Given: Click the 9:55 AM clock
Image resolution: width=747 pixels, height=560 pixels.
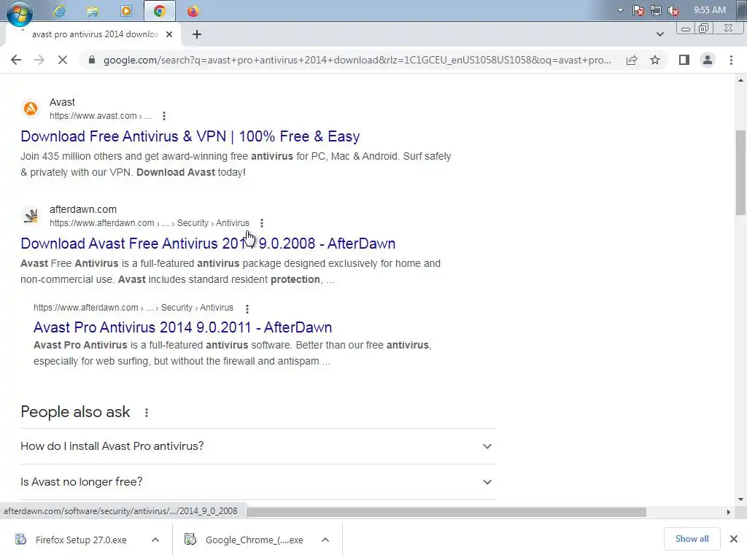Looking at the screenshot, I should [x=709, y=10].
